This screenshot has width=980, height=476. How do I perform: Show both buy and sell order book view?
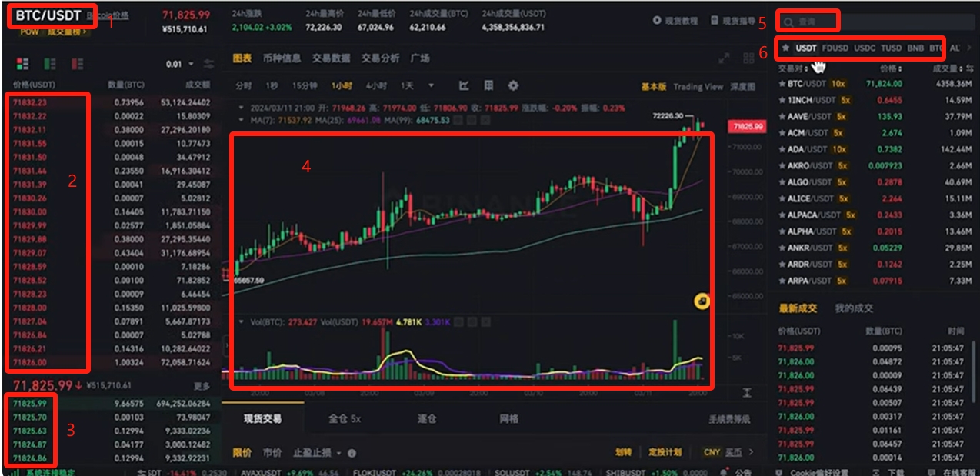(22, 64)
